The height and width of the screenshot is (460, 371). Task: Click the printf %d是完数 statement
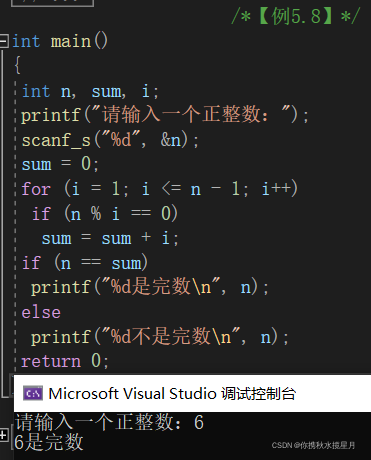tap(150, 287)
